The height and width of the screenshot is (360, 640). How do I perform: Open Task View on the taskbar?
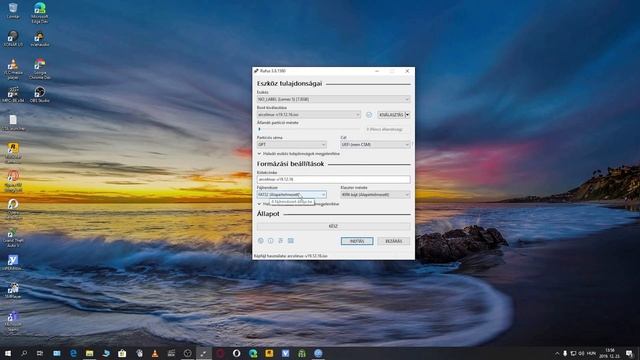[x=40, y=353]
